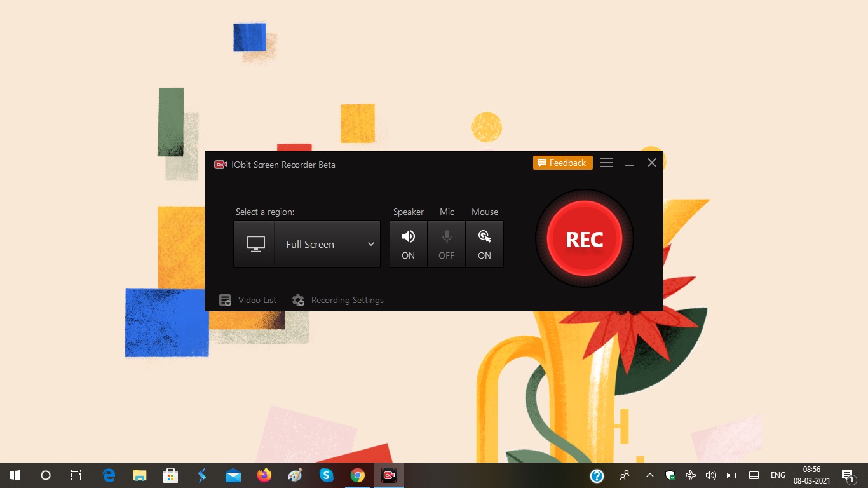Launch Skype from the taskbar
Viewport: 868px width, 488px height.
[x=326, y=475]
